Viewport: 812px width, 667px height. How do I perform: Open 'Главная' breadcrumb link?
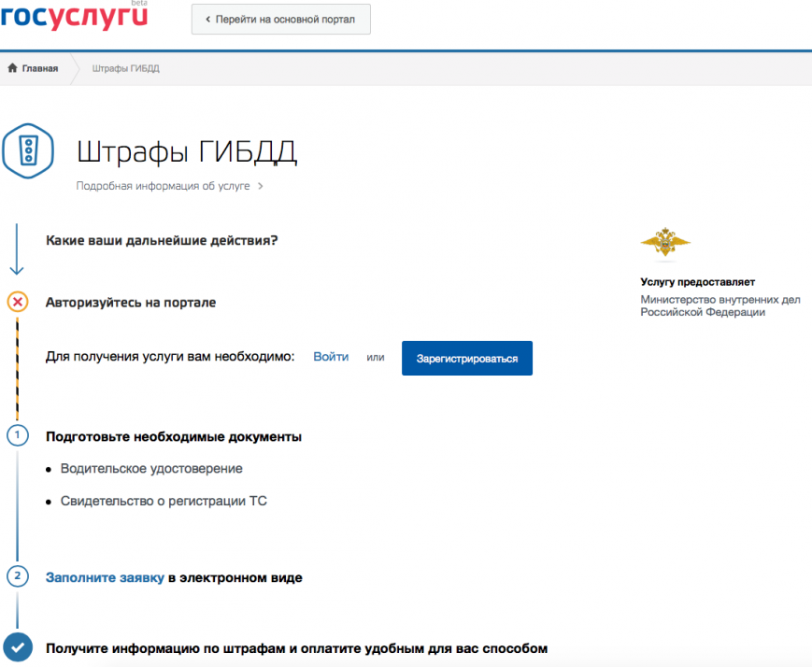click(40, 68)
